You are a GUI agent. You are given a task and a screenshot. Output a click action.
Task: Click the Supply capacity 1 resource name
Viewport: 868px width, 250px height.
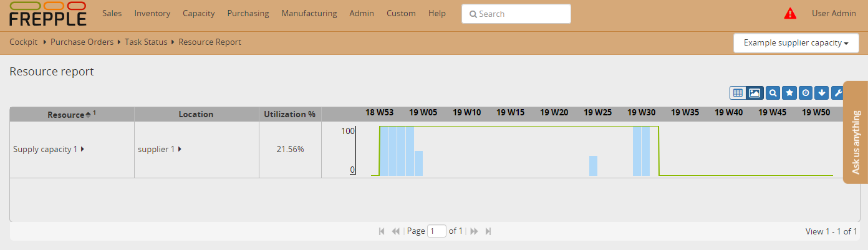46,150
